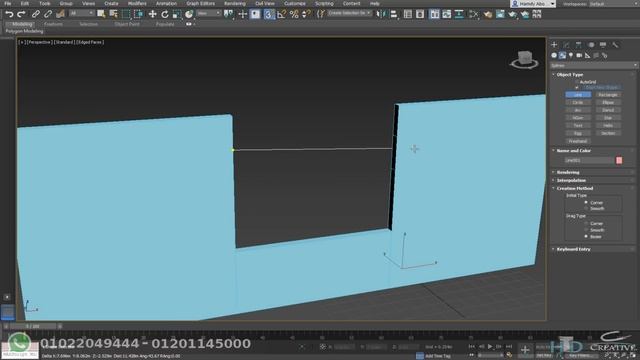Click the object color swatch

tap(619, 160)
